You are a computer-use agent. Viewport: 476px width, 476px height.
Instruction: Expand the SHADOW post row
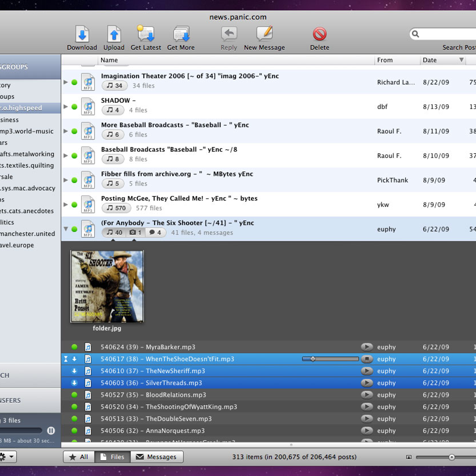coord(66,107)
